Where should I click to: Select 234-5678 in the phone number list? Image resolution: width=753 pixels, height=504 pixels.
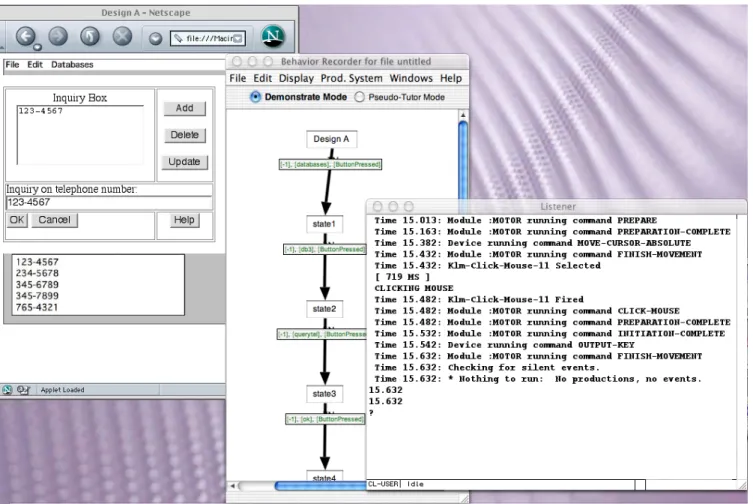[x=37, y=273]
